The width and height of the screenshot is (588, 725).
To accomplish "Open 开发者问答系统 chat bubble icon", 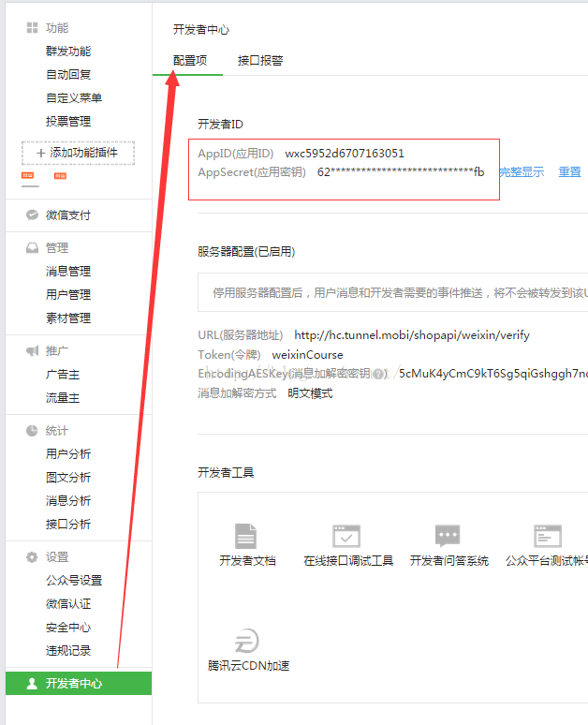I will pyautogui.click(x=448, y=536).
